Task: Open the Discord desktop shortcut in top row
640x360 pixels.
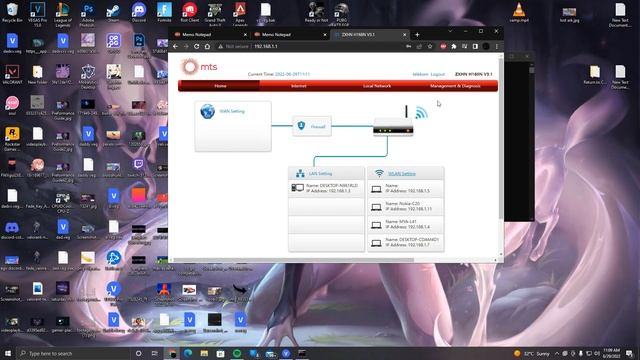Action: [139, 13]
